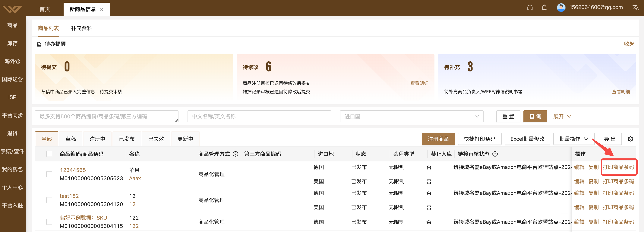This screenshot has height=232, width=644.
Task: Filter by 草稿 status tab
Action: [x=71, y=139]
